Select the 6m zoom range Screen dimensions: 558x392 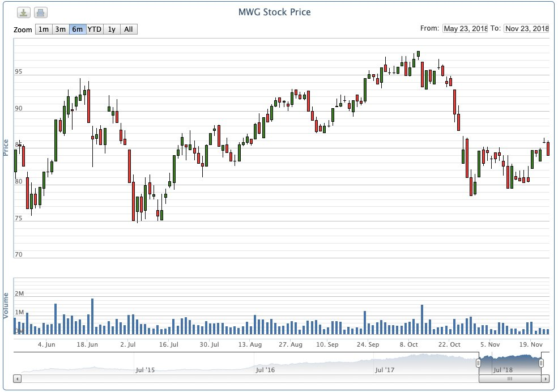tap(78, 29)
